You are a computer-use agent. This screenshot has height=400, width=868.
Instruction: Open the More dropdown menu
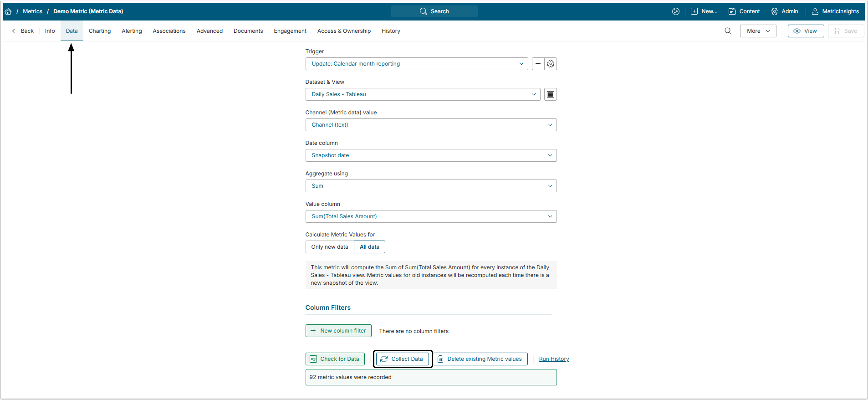(x=758, y=31)
